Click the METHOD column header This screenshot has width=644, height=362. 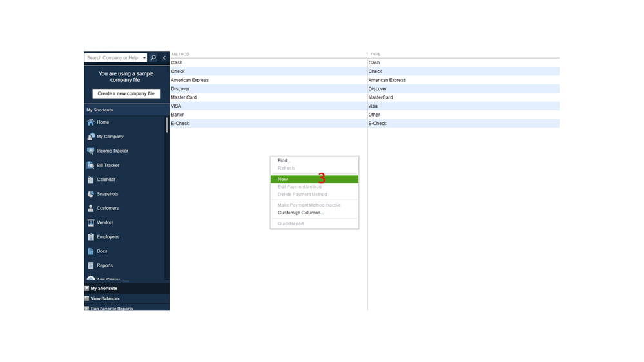[181, 54]
